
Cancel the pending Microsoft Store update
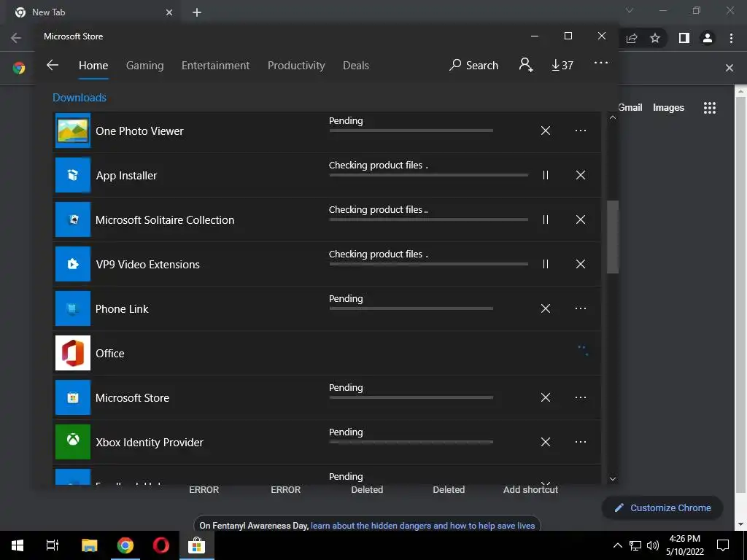(546, 397)
